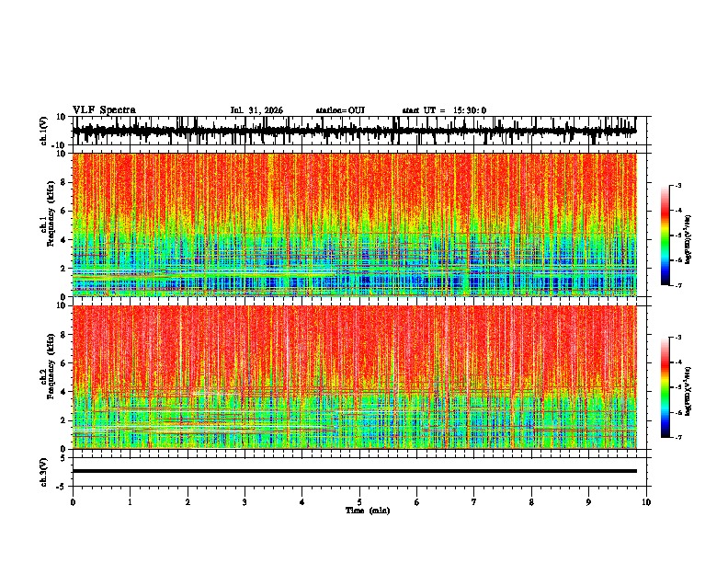Click the ch.1 spectrogram color bar
Screen dimensions: 728x563
[x=665, y=236]
